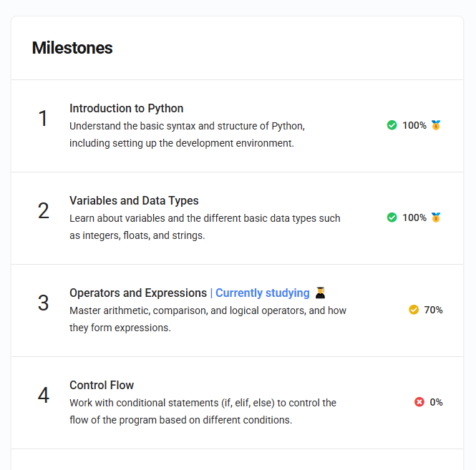
Task: Click yellow check icon beside 70%
Action: tap(414, 310)
